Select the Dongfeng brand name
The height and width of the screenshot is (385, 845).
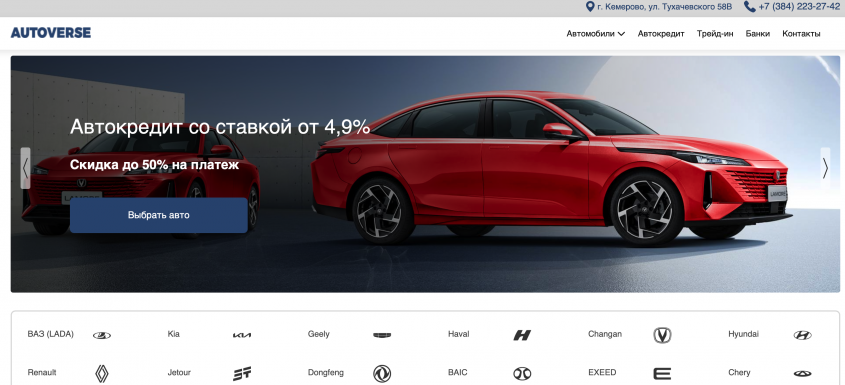[325, 373]
